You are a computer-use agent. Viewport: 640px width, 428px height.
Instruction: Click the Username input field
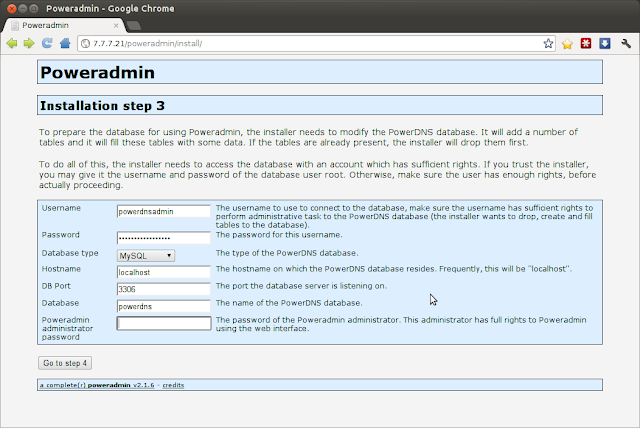(164, 211)
